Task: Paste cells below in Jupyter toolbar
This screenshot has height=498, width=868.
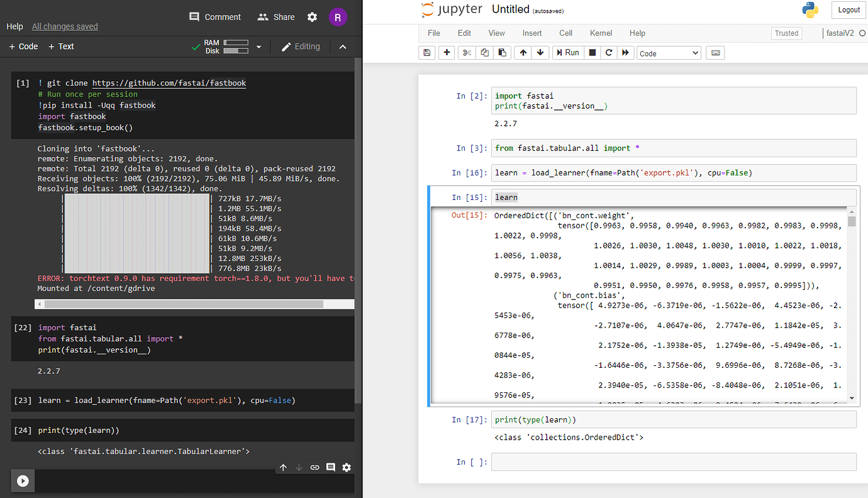Action: (x=501, y=53)
